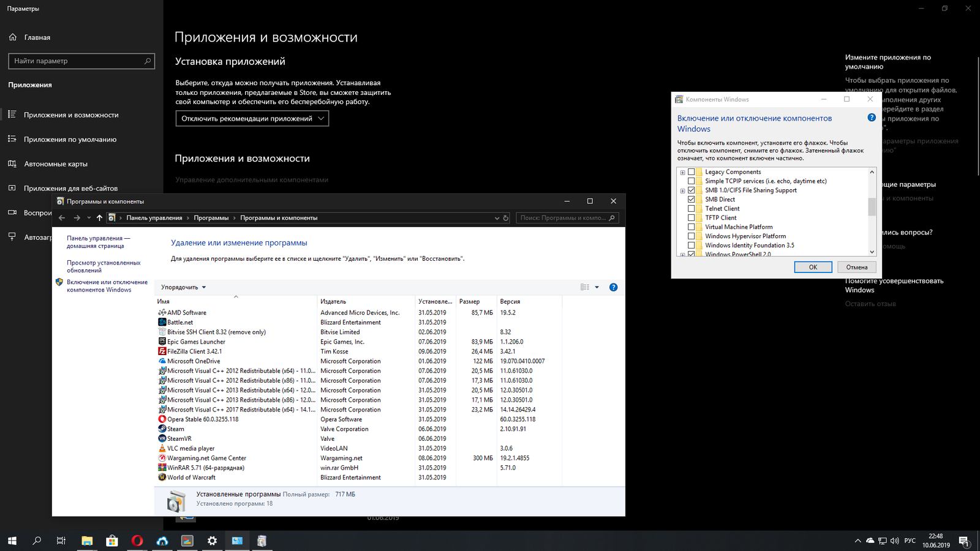Open Автономные карты in Settings sidebar
Screen dimensions: 980x551
(x=56, y=164)
